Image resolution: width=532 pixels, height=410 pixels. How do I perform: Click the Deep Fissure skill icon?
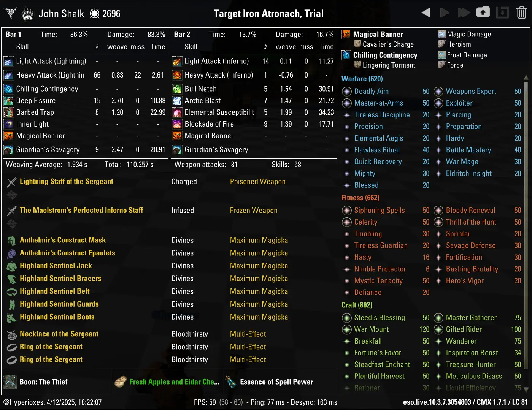tap(8, 101)
